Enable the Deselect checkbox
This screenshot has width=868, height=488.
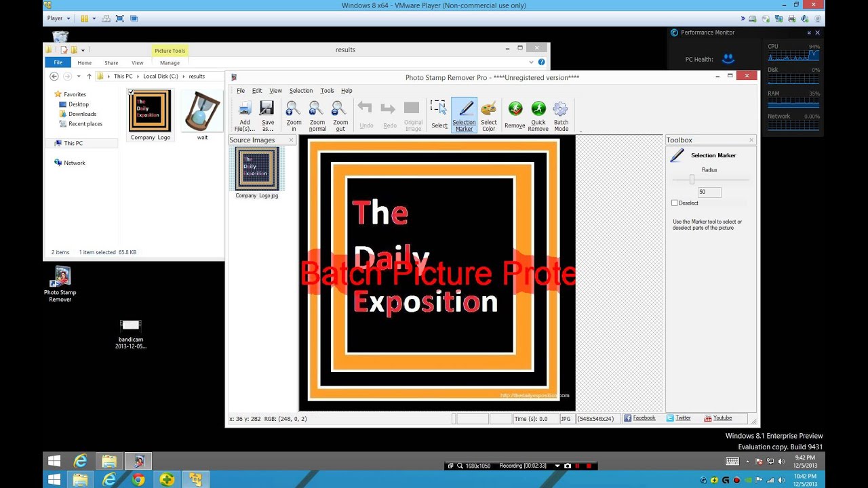pyautogui.click(x=675, y=203)
